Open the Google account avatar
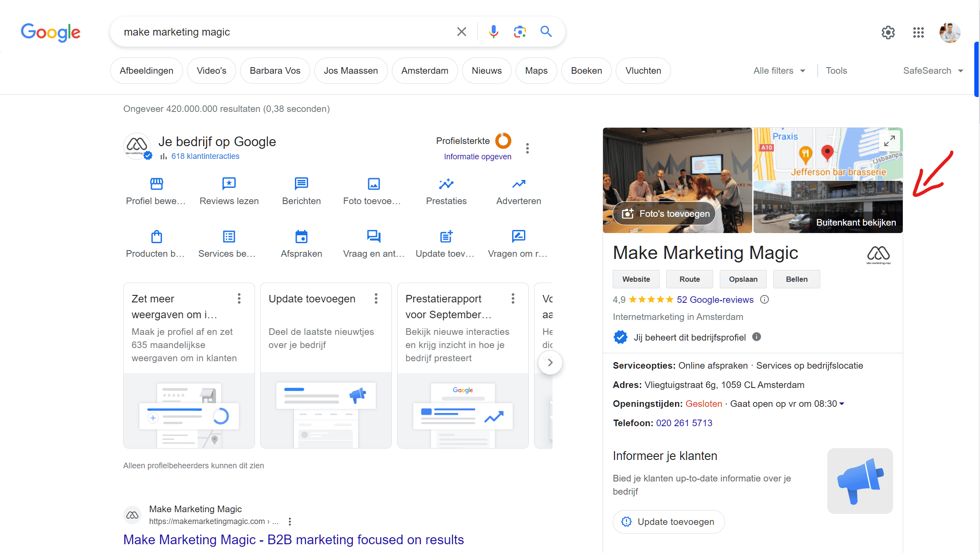The width and height of the screenshot is (980, 553). click(x=950, y=32)
